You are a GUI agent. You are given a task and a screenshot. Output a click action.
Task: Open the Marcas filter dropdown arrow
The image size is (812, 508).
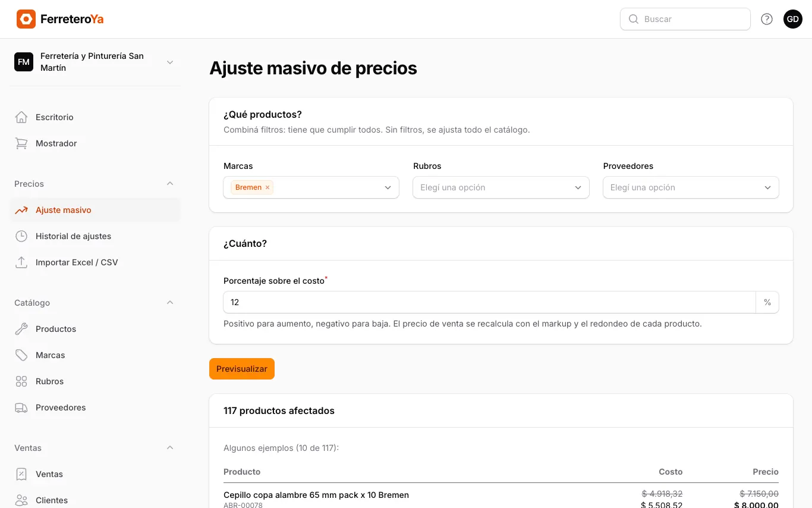(x=388, y=187)
